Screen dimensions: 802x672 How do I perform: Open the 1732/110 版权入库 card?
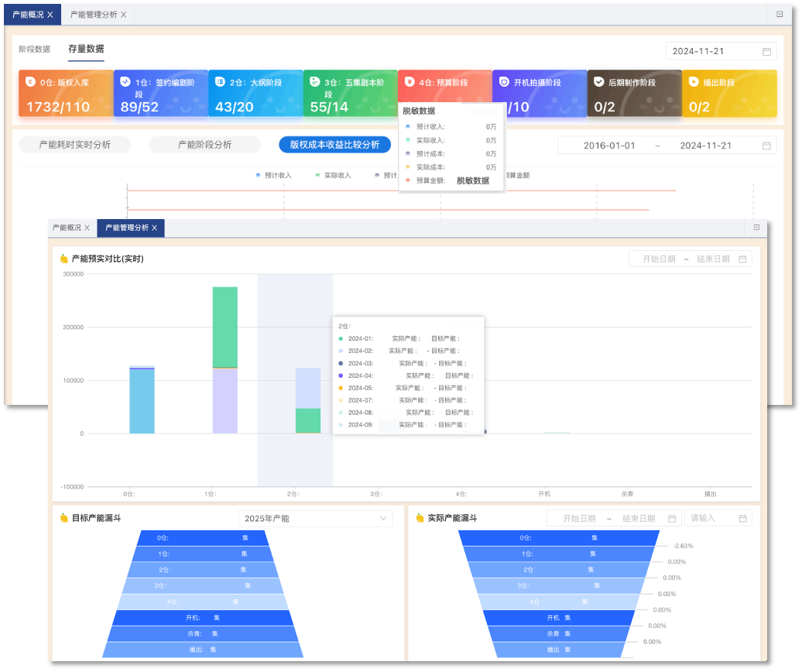(x=66, y=94)
